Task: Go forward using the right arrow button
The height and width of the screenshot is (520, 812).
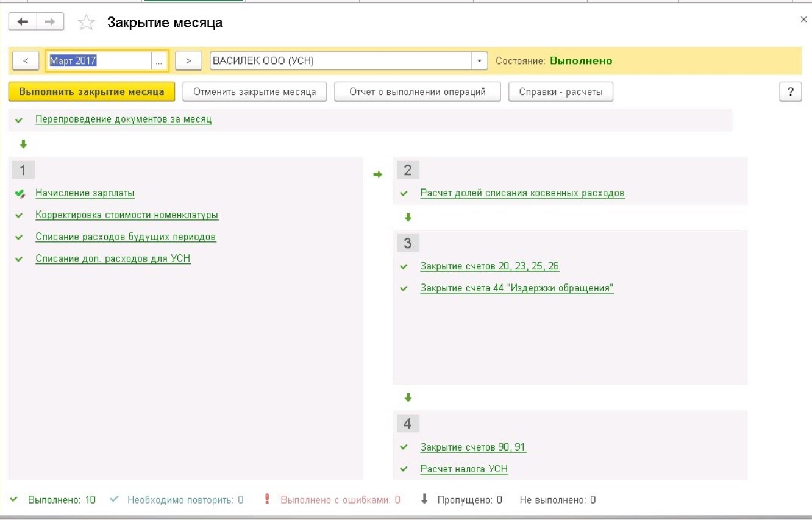Action: click(x=51, y=23)
